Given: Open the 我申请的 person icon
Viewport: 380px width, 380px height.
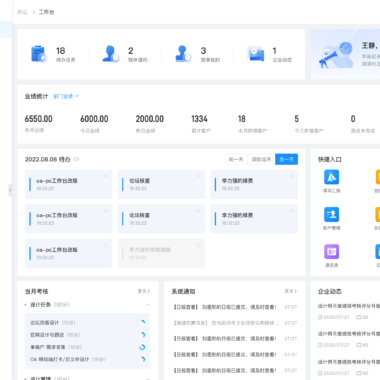Looking at the screenshot, I should coord(110,54).
